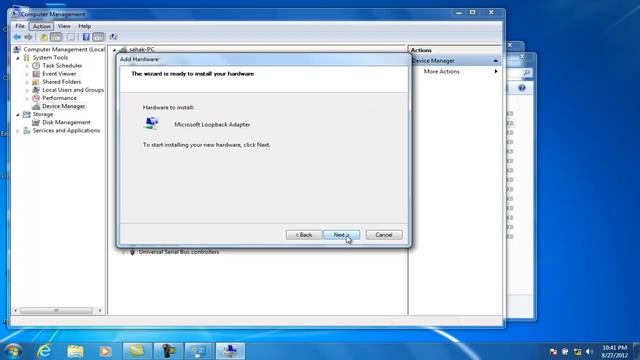Open the Windows Start menu orb
The width and height of the screenshot is (640, 360).
[x=13, y=351]
